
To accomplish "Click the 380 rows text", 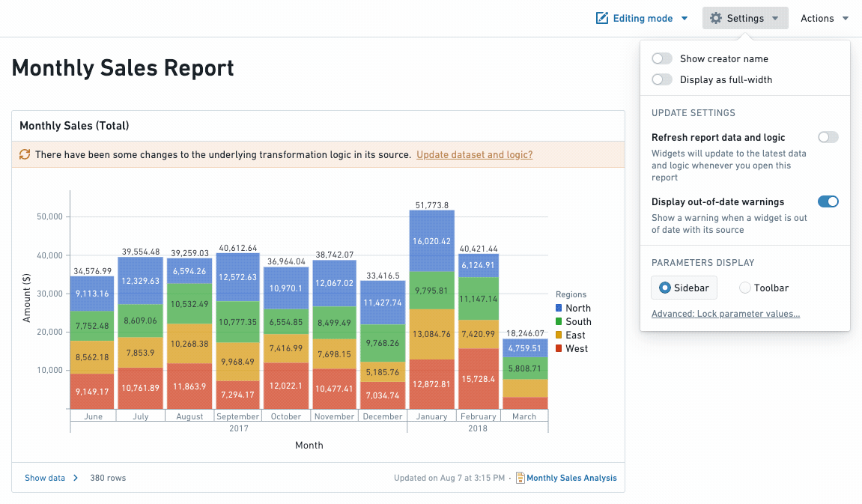I will click(108, 478).
